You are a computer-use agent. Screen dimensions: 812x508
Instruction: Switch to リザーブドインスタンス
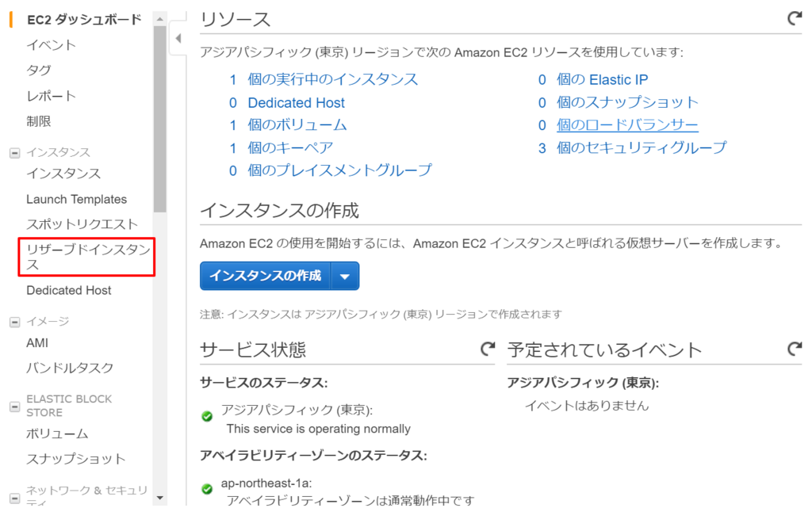[85, 257]
